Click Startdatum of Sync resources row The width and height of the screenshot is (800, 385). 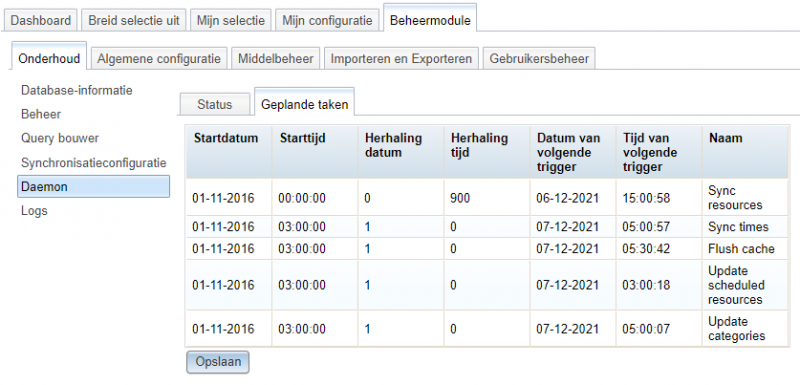coord(223,198)
